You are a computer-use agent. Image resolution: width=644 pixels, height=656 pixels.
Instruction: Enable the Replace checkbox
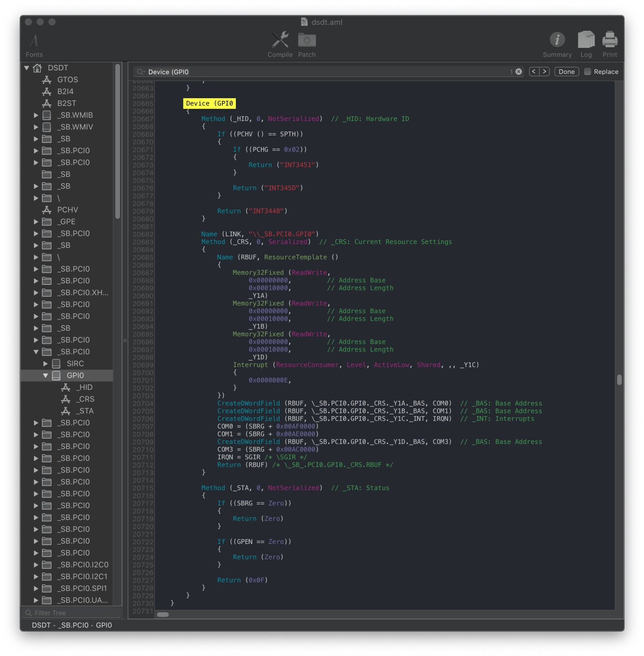pyautogui.click(x=587, y=72)
